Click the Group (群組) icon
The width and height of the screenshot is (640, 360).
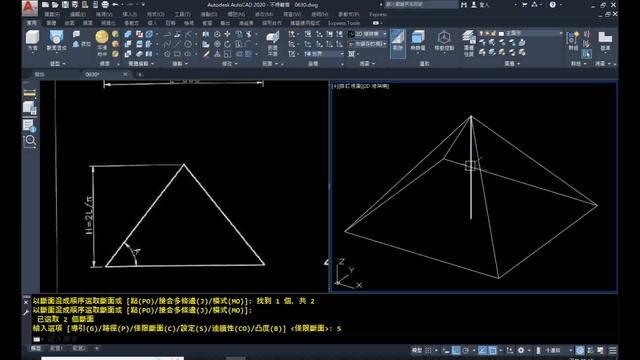573,41
